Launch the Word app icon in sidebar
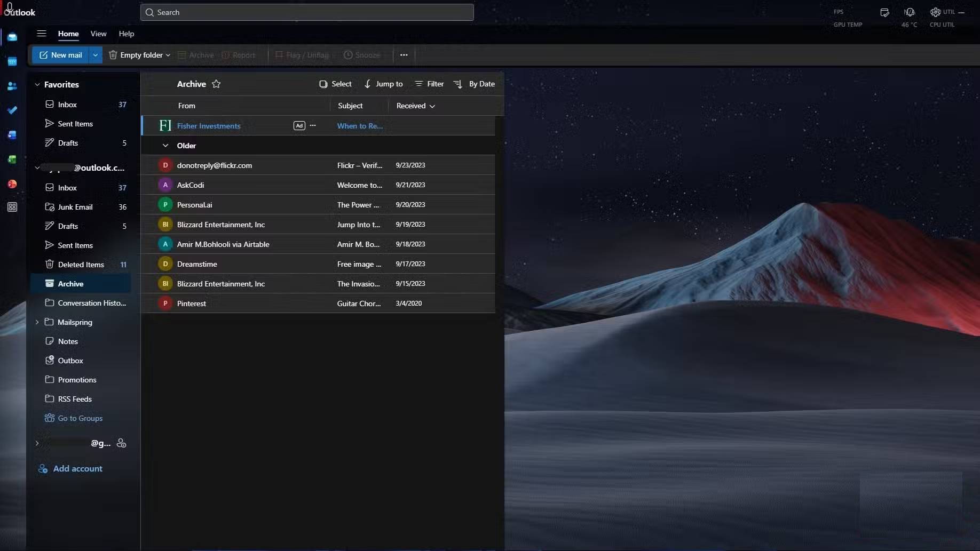The image size is (980, 551). click(12, 135)
